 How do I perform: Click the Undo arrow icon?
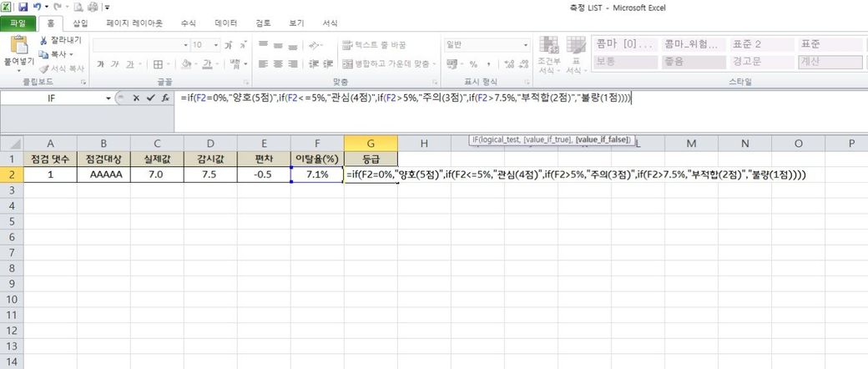(36, 8)
